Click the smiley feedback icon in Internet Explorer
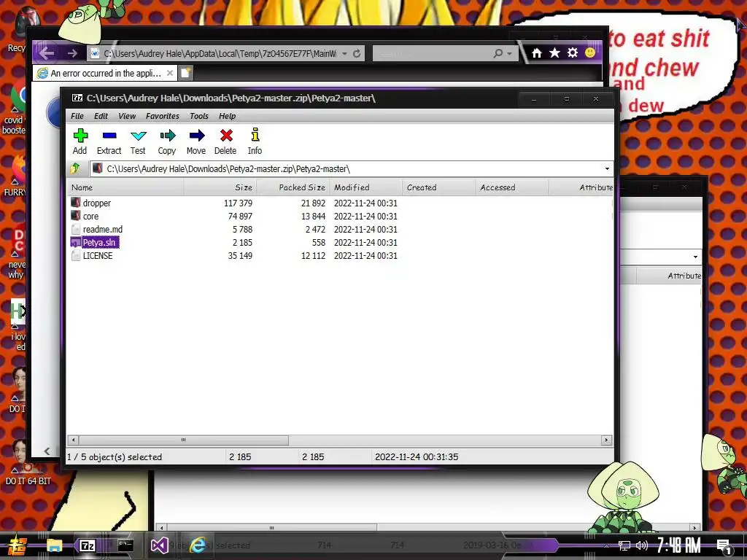This screenshot has width=747, height=560. pyautogui.click(x=590, y=52)
